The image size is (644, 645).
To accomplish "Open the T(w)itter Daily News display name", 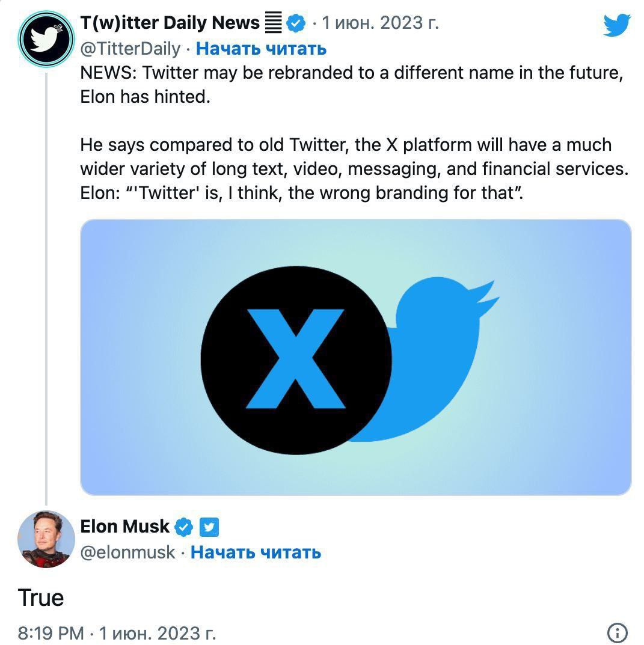I will point(170,23).
